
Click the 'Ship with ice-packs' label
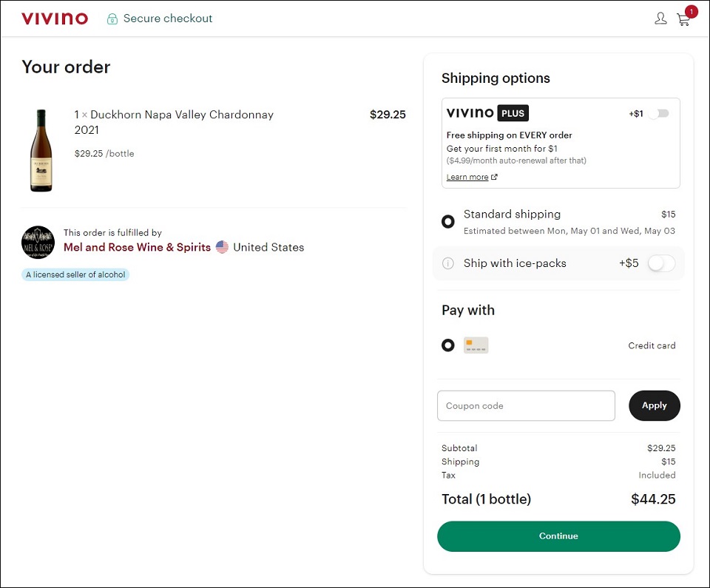pos(515,263)
